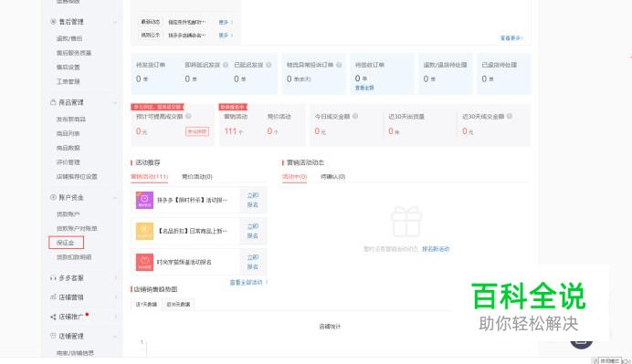Open 工单管理 in the sidebar
Screen dimensions: 632x364
(x=68, y=82)
